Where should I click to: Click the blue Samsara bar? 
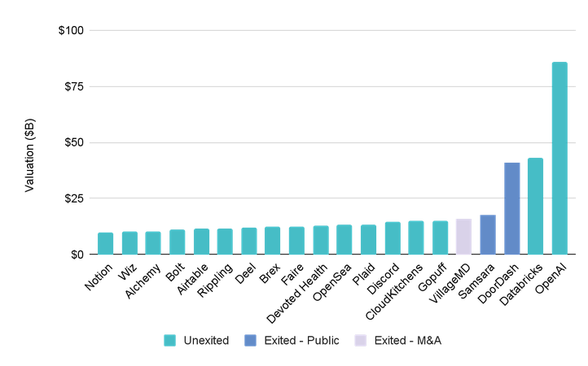(x=488, y=234)
